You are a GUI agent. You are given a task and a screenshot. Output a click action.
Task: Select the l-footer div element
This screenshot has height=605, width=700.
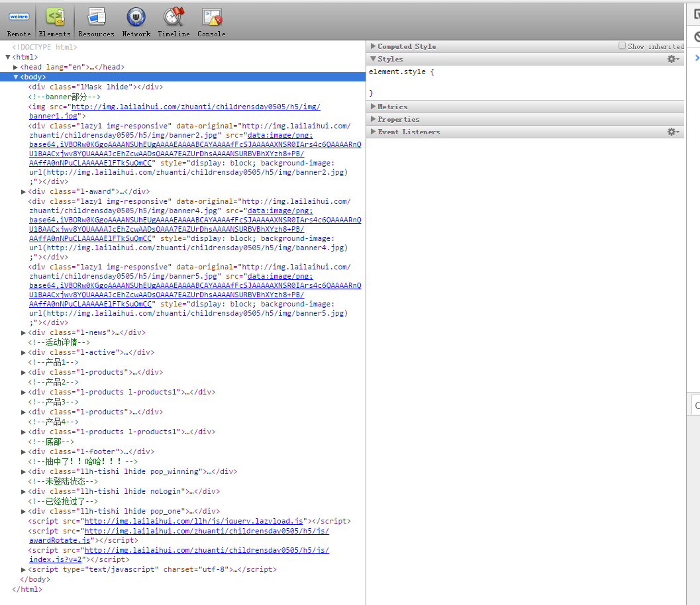coord(91,451)
